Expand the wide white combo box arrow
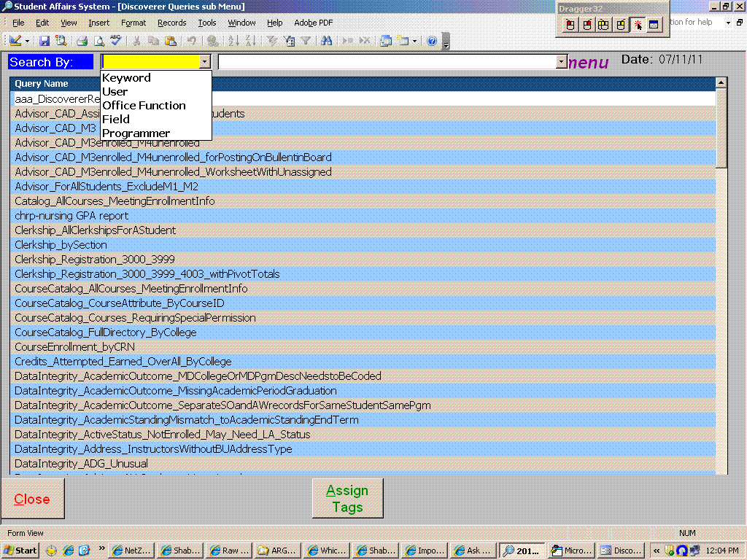Image resolution: width=747 pixels, height=560 pixels. pyautogui.click(x=561, y=63)
